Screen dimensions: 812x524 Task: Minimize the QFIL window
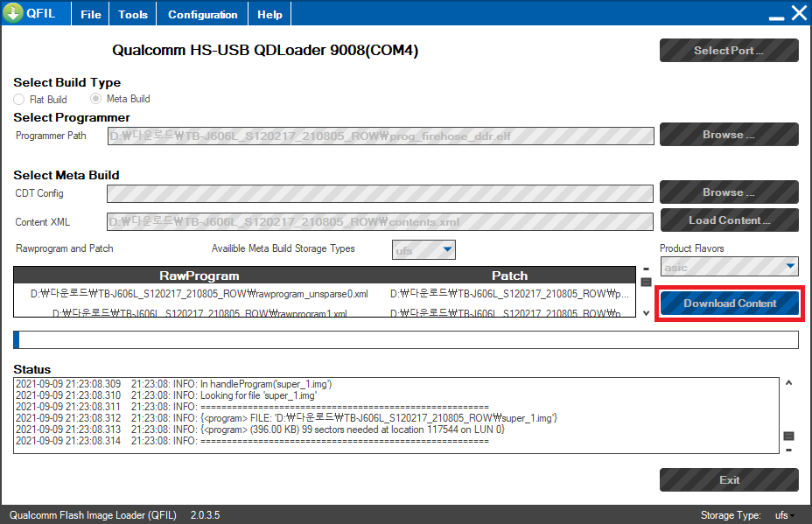776,17
